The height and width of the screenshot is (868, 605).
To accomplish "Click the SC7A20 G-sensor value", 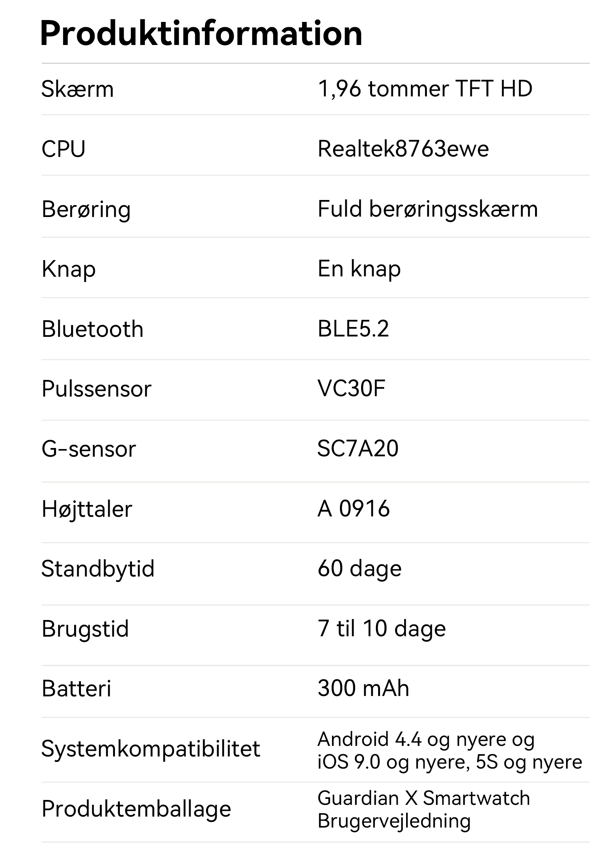I will (x=357, y=449).
